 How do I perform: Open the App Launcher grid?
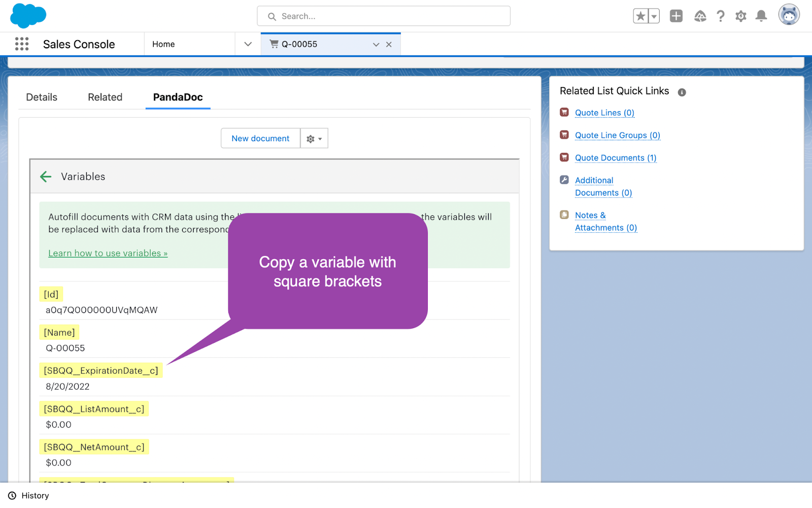22,44
